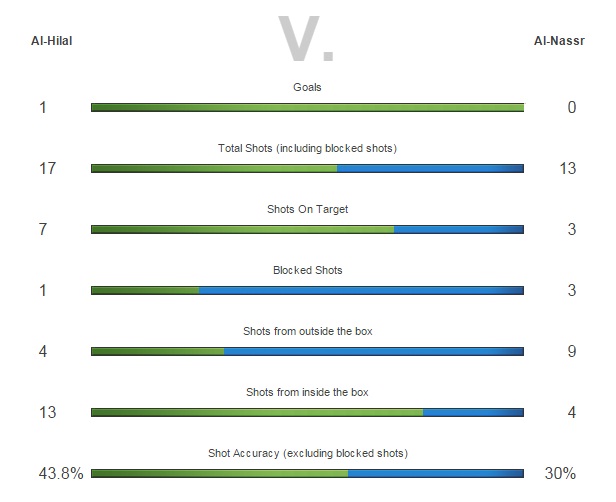Click green segment of inside the box bar

pos(257,413)
